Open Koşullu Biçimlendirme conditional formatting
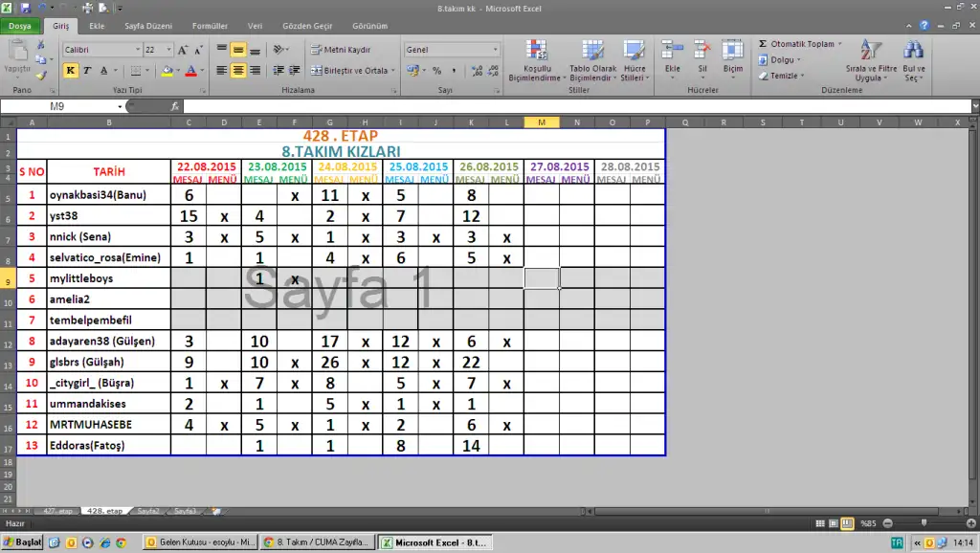980x553 pixels. (x=537, y=60)
